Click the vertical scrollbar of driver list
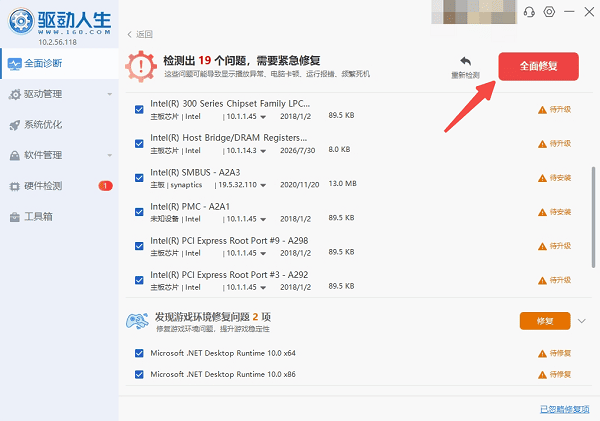The image size is (600, 421). [x=593, y=217]
